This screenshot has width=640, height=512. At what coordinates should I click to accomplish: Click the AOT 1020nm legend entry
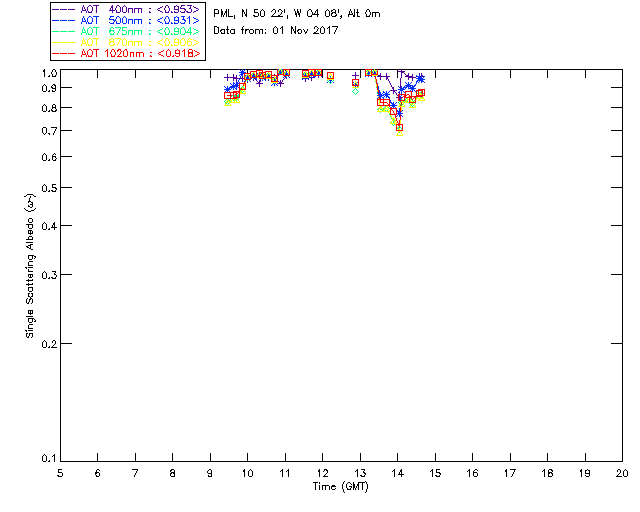(126, 53)
